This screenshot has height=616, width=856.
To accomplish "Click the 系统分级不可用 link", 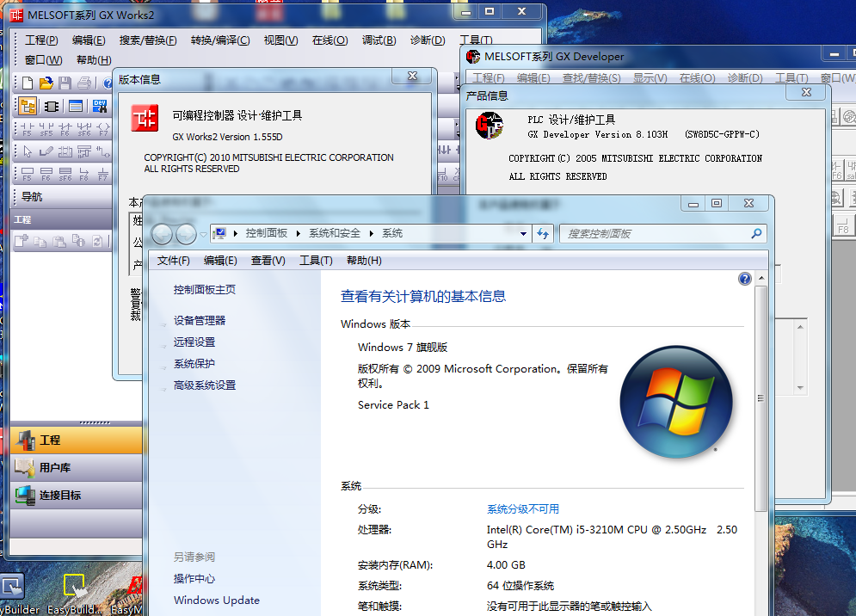I will click(522, 509).
